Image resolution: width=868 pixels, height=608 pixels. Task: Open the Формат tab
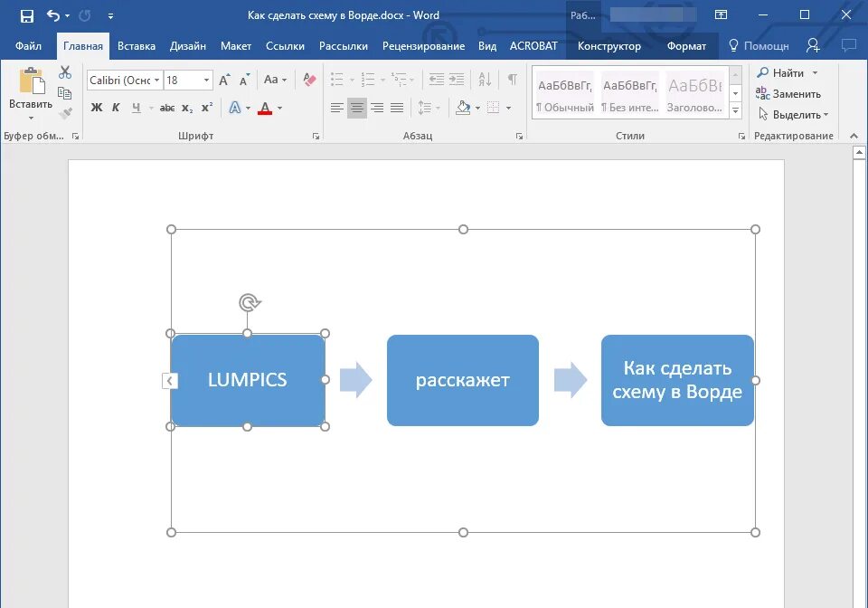click(686, 46)
